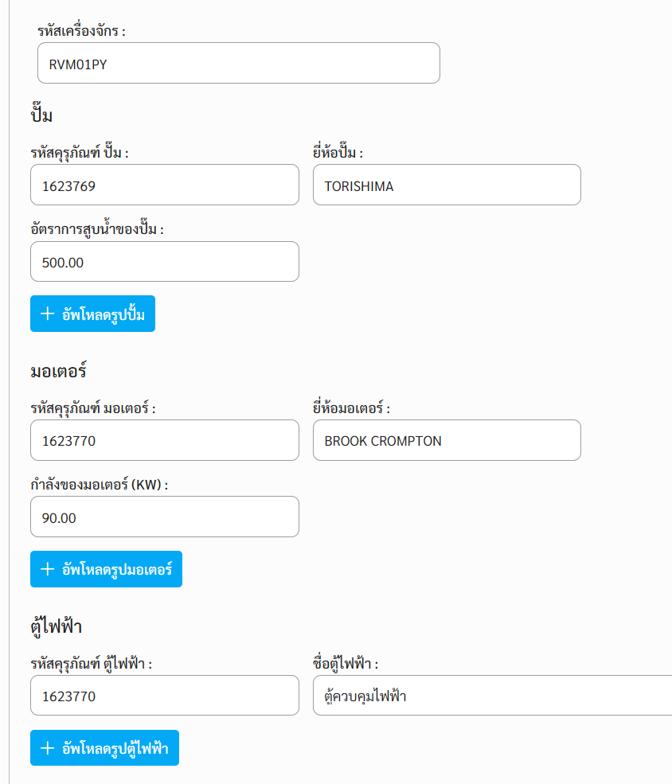Click the มอเตอร์ section heading
This screenshot has width=672, height=784.
point(58,371)
